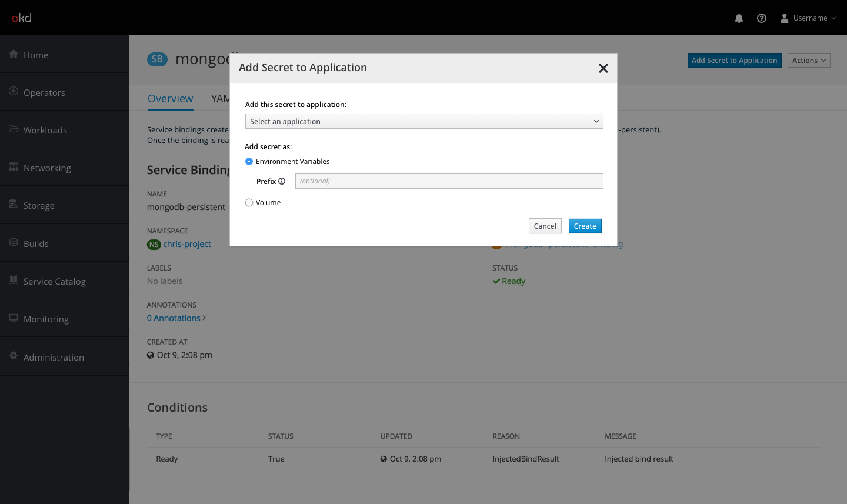Image resolution: width=847 pixels, height=504 pixels.
Task: Click the NS namespace badge
Action: pos(154,245)
